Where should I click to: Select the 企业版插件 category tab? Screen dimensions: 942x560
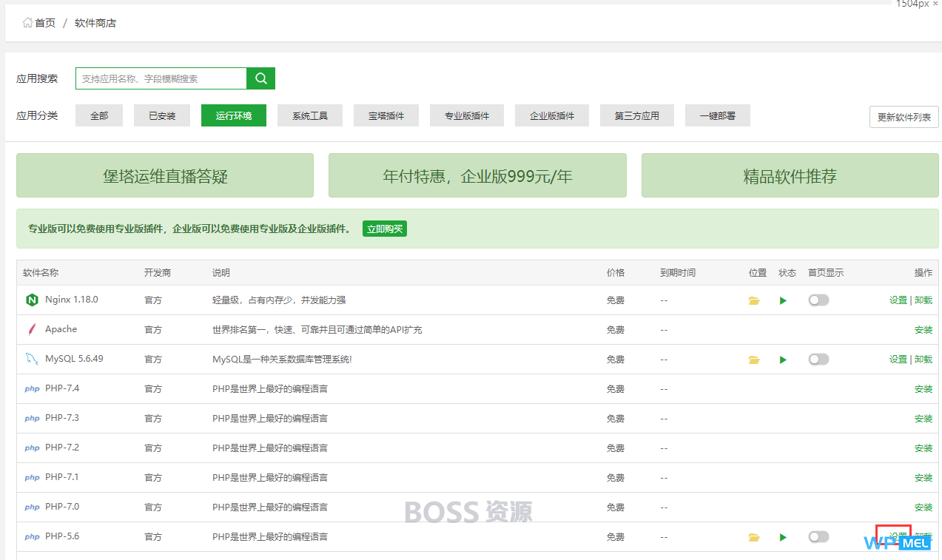(x=552, y=115)
